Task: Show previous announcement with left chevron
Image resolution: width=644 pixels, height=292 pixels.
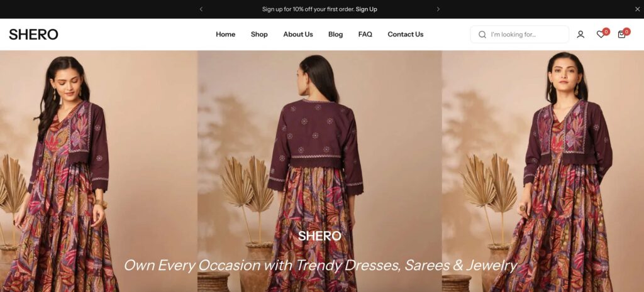Action: (201, 9)
